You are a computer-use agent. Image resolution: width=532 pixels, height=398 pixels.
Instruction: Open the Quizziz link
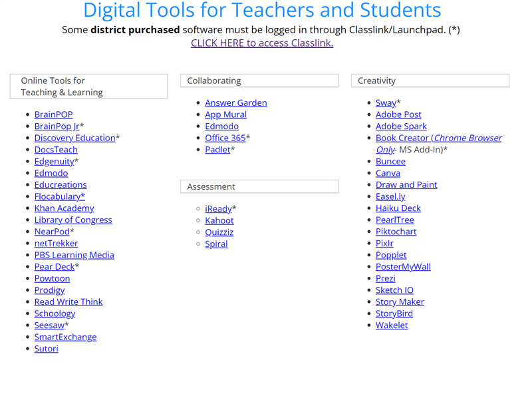219,232
